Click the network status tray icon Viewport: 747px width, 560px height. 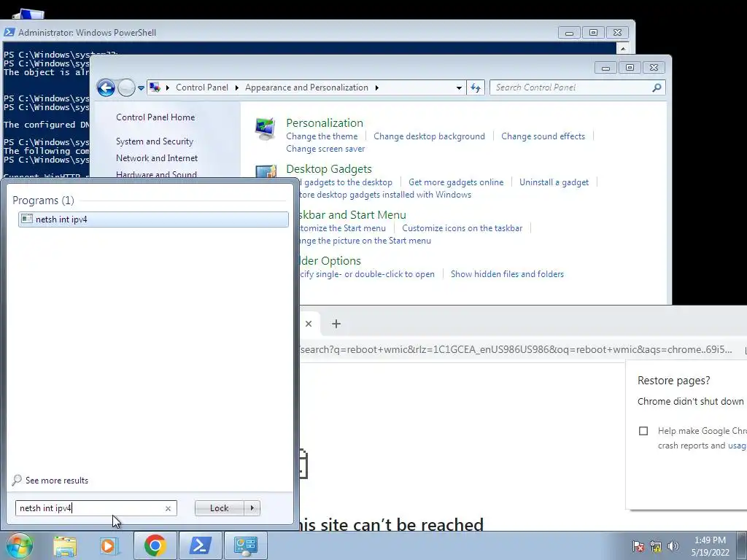point(656,546)
